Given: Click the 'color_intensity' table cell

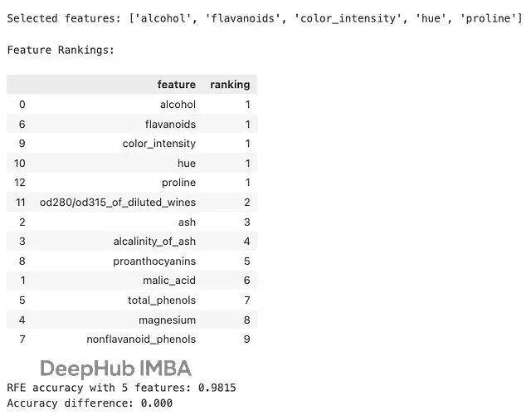Looking at the screenshot, I should tap(159, 144).
